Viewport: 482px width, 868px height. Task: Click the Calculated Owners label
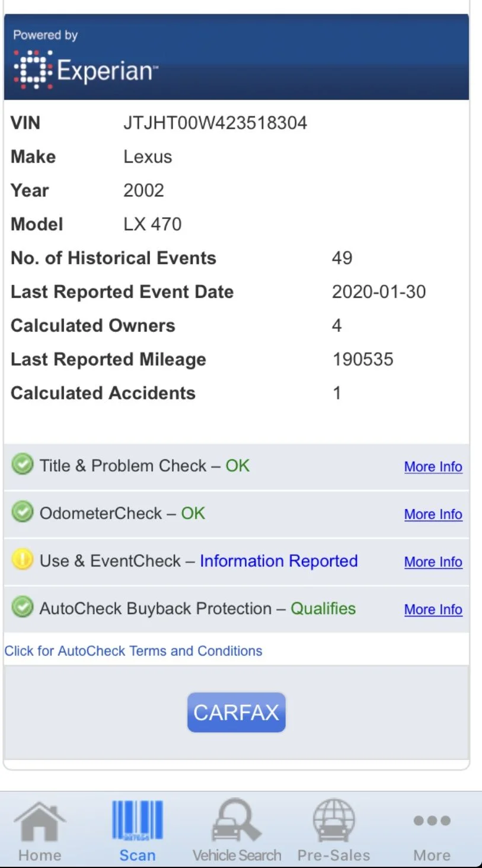93,326
